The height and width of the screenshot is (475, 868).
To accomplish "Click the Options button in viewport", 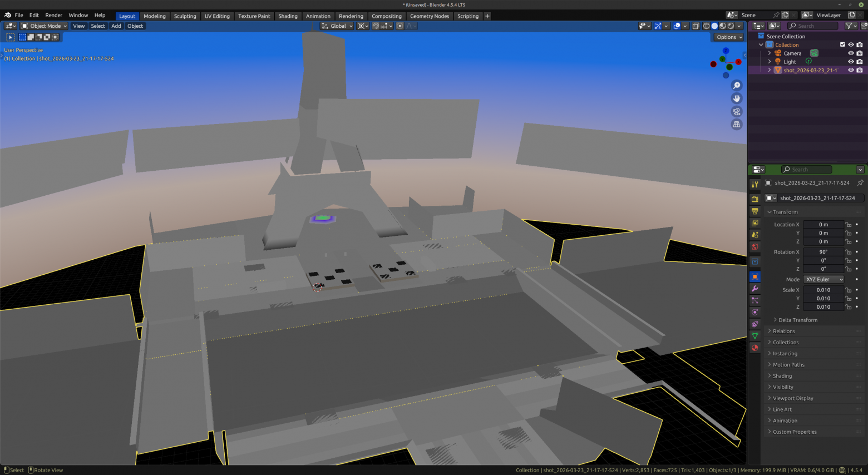I will pos(729,37).
